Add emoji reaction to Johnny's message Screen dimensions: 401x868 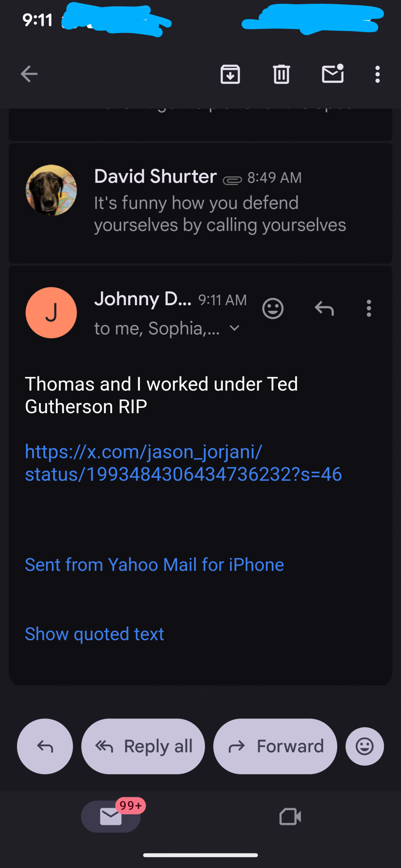pos(273,309)
